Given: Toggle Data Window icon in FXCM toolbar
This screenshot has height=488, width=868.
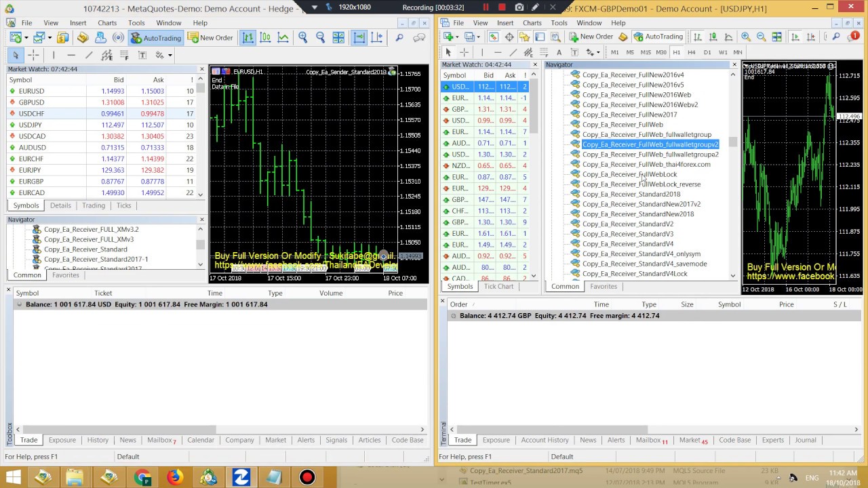Looking at the screenshot, I should (509, 37).
